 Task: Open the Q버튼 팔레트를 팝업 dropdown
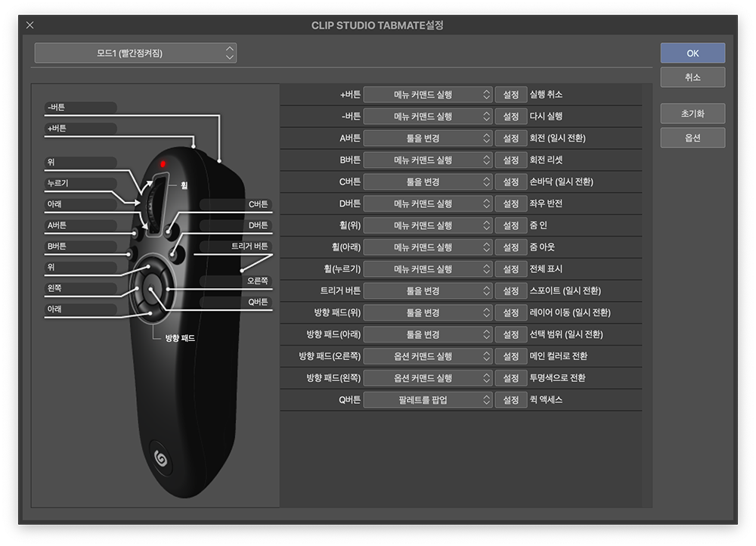pyautogui.click(x=429, y=400)
